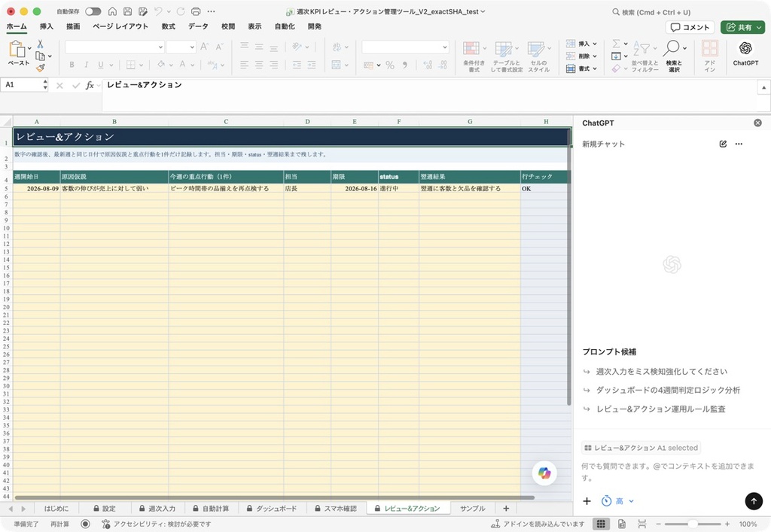
Task: Click the green Share button
Action: [742, 27]
